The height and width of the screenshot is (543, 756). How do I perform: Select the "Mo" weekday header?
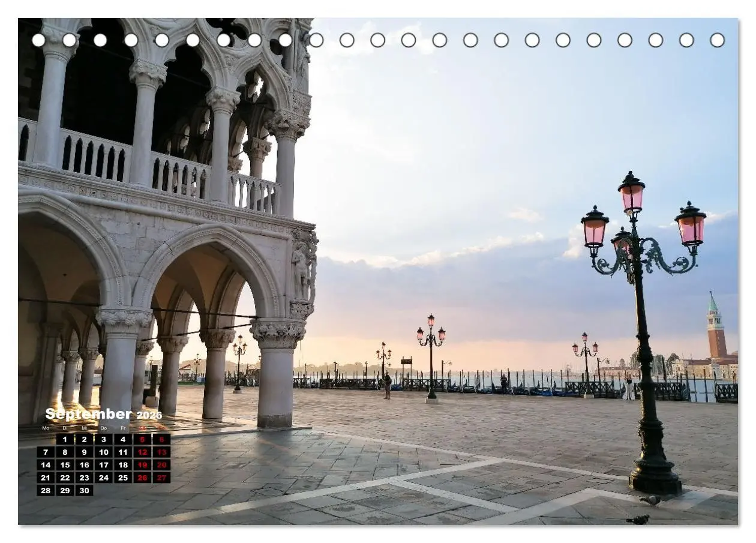[46, 428]
